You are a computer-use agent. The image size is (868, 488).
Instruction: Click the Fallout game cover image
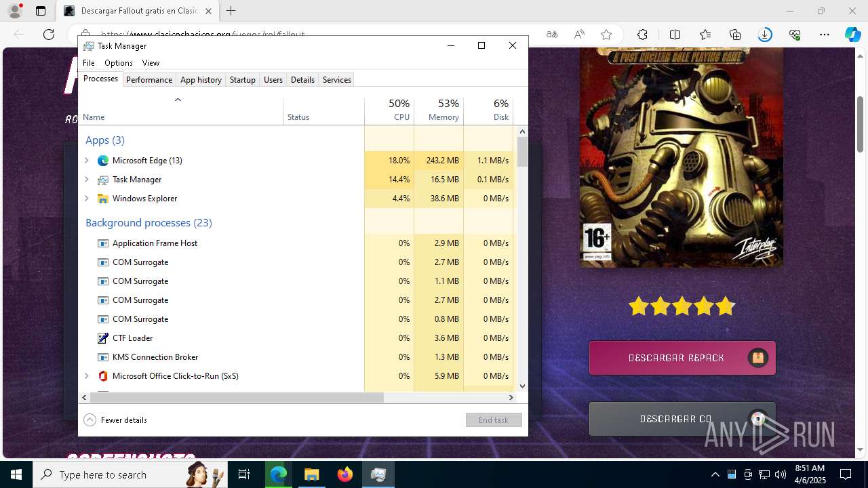pos(682,157)
